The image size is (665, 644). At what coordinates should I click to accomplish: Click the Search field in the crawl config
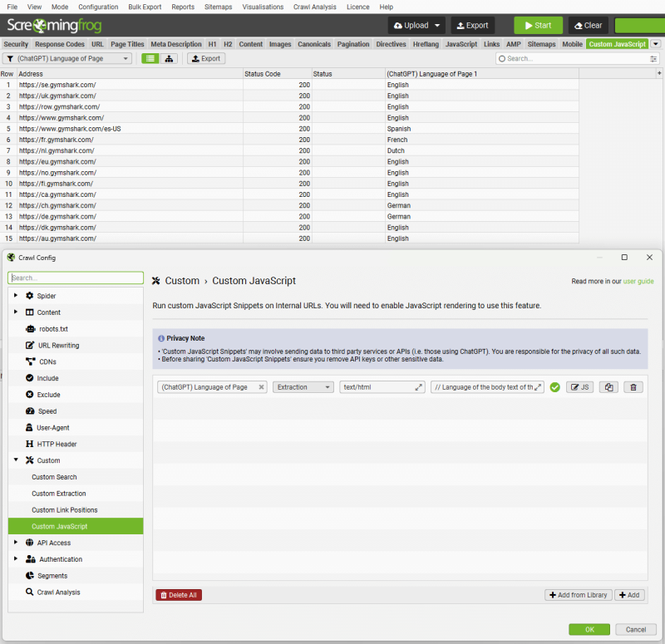pyautogui.click(x=75, y=278)
